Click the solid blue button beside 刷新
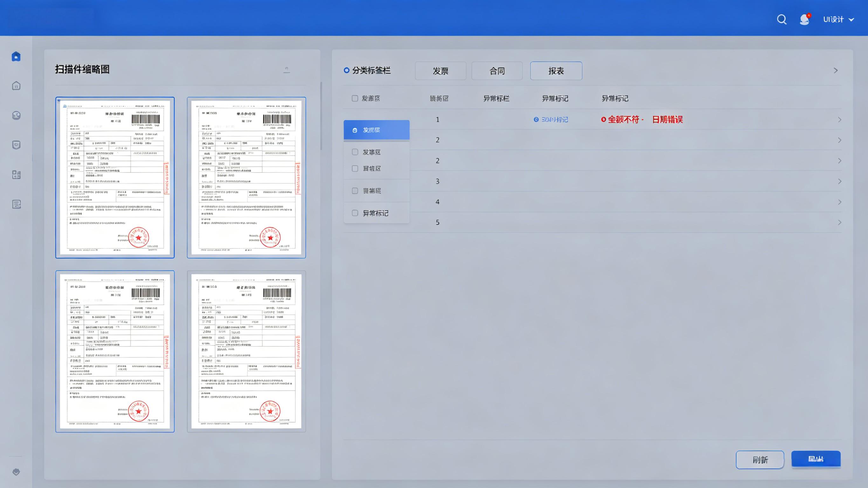The height and width of the screenshot is (488, 868). click(x=816, y=459)
